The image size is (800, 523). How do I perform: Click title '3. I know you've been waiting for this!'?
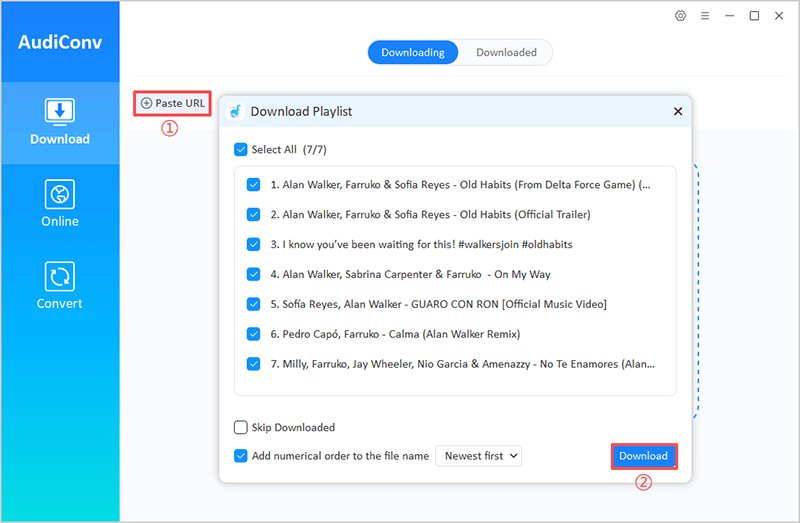(x=421, y=244)
